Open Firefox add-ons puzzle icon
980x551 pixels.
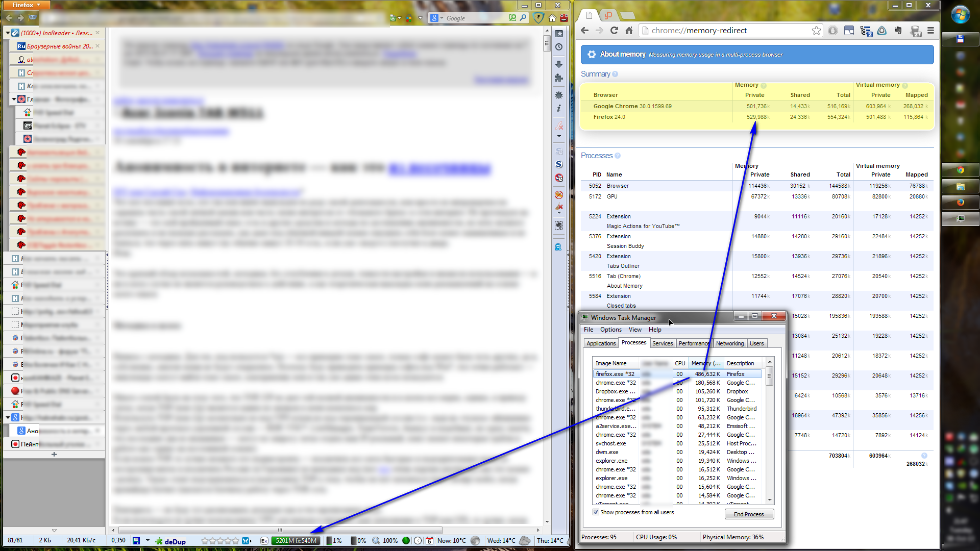559,78
